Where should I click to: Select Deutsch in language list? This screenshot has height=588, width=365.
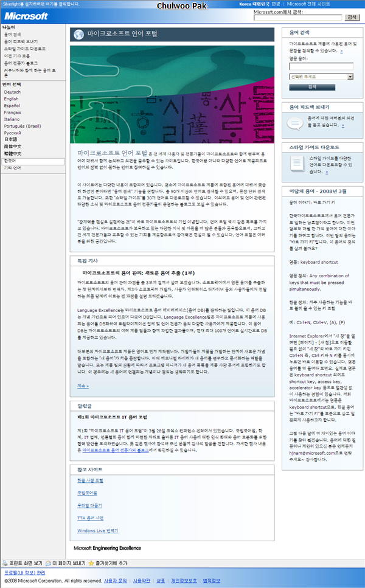[12, 92]
